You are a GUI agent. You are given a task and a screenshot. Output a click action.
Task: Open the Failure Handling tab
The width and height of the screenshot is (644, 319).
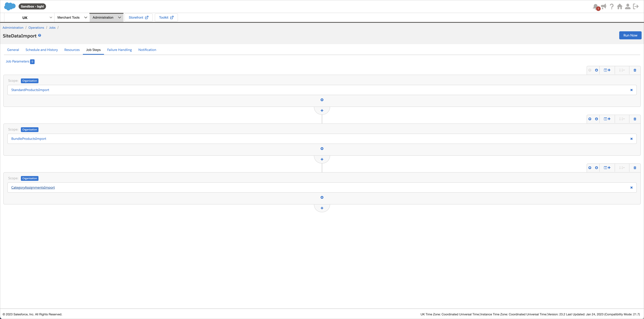point(119,50)
